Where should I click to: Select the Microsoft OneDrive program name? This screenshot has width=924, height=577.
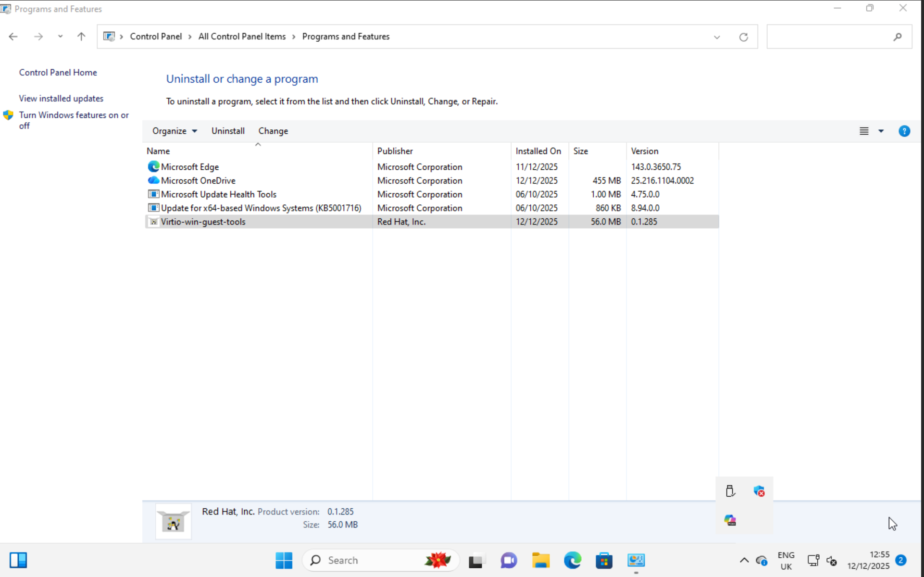(x=198, y=180)
